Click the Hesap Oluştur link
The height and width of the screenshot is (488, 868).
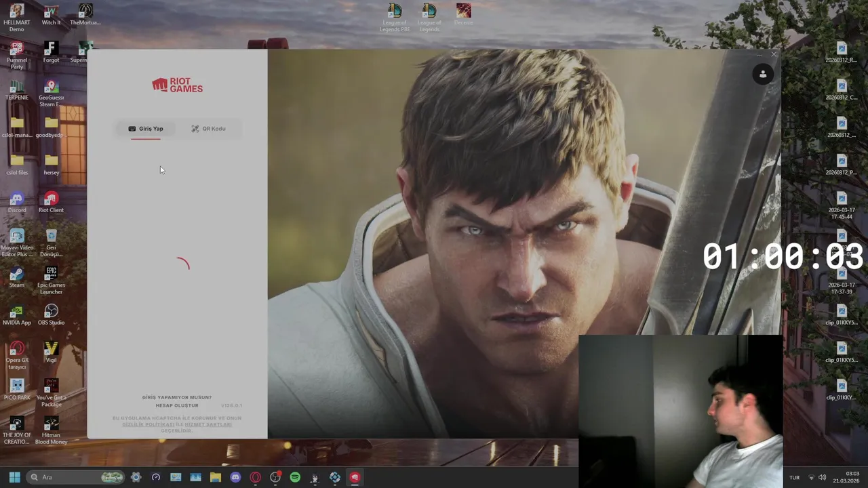pyautogui.click(x=177, y=405)
